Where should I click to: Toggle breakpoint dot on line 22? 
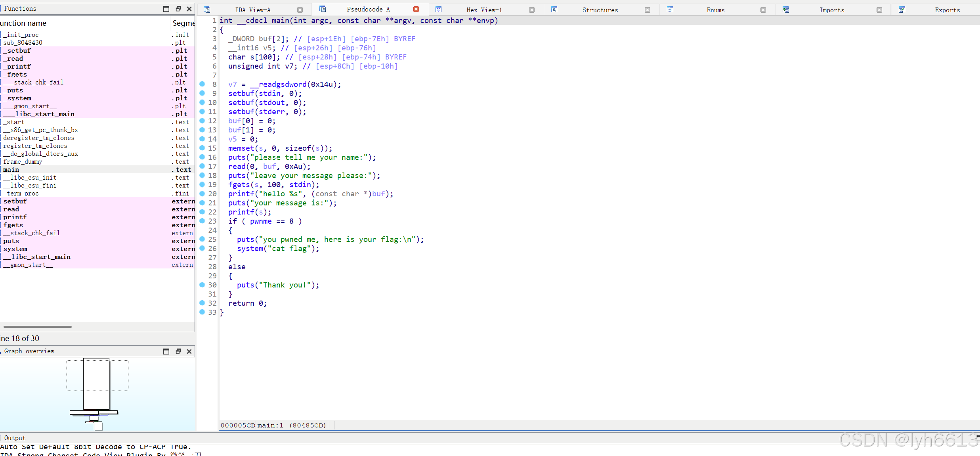click(202, 212)
